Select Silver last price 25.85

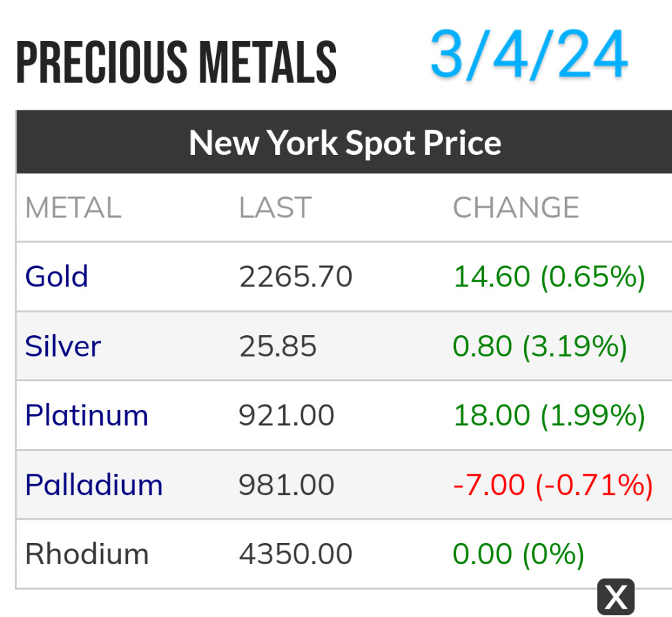pyautogui.click(x=278, y=346)
